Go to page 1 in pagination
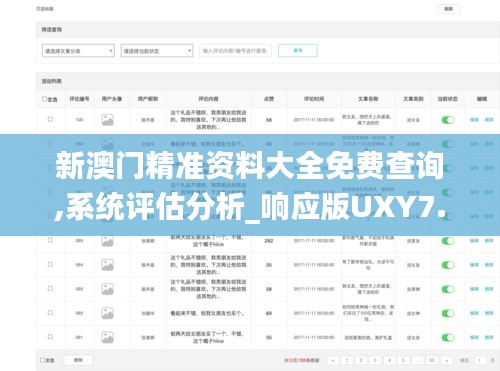The height and width of the screenshot is (371, 500). (347, 360)
